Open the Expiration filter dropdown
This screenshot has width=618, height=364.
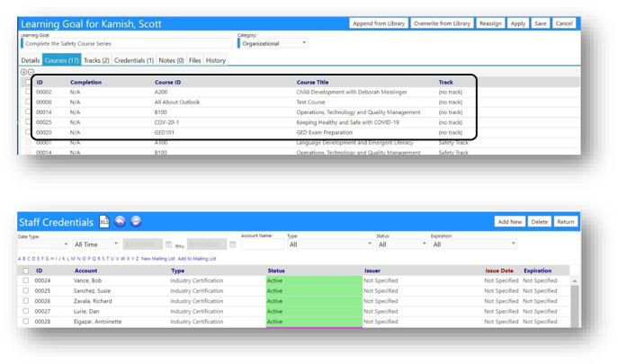[x=474, y=244]
